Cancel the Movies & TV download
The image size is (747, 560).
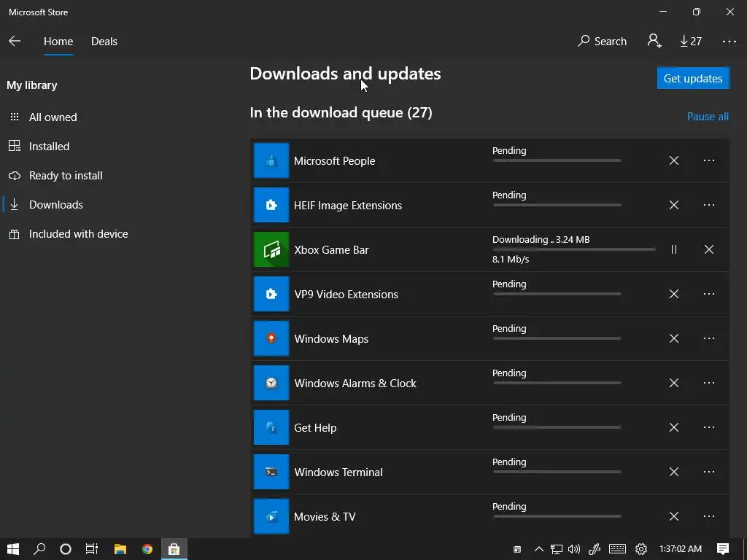(673, 516)
